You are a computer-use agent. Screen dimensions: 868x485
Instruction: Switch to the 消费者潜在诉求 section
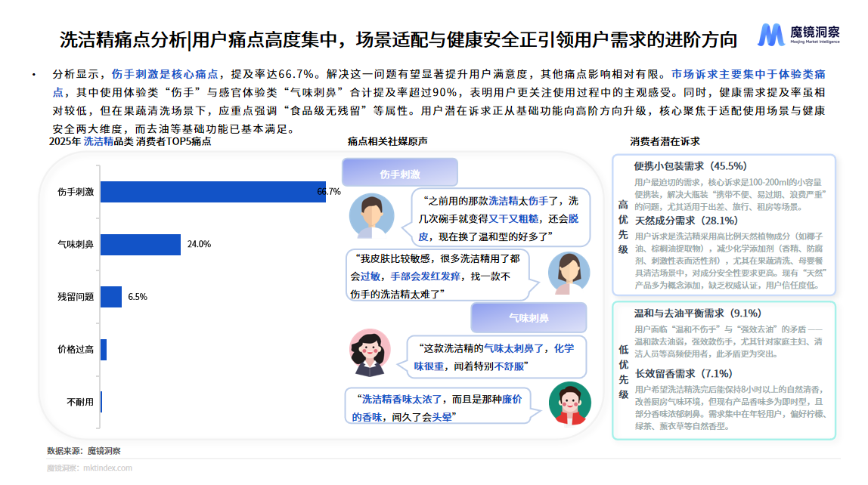coord(665,141)
